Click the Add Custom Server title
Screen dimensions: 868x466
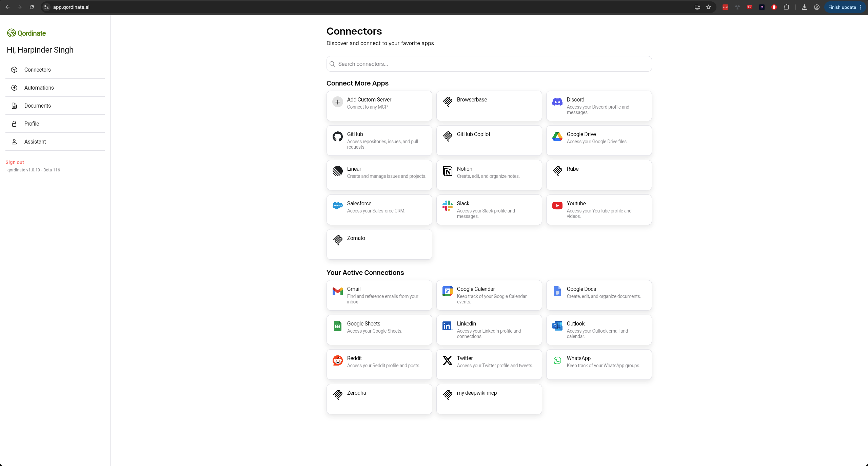tap(369, 99)
